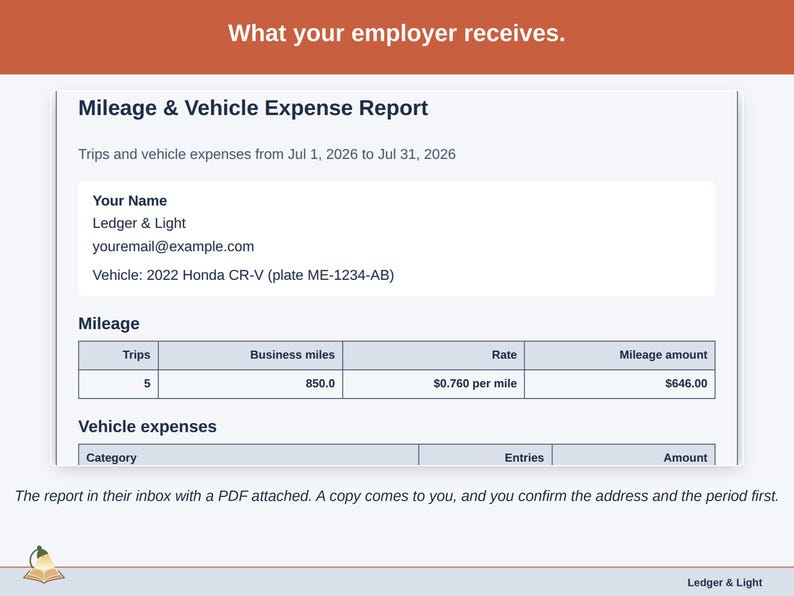Click the report date range line for Jul 2026
Viewport: 794px width, 596px height.
click(267, 154)
